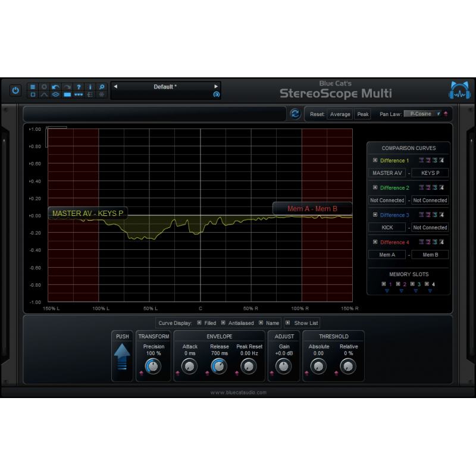Click the undo arrow icon in toolbar
476x476 pixels.
(x=55, y=86)
